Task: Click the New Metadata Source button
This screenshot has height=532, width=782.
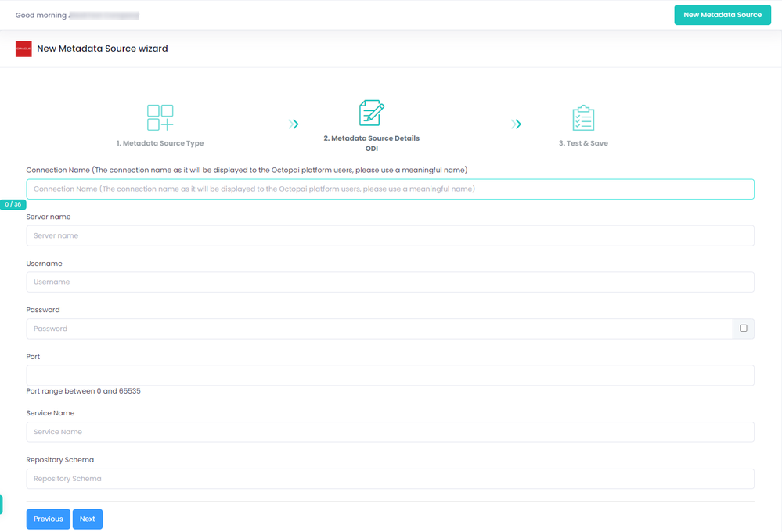Action: click(723, 15)
